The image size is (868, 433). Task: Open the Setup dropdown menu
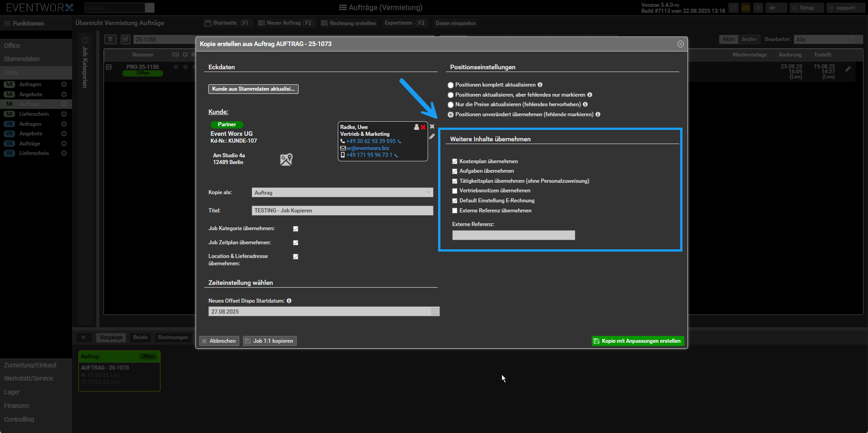tap(806, 8)
